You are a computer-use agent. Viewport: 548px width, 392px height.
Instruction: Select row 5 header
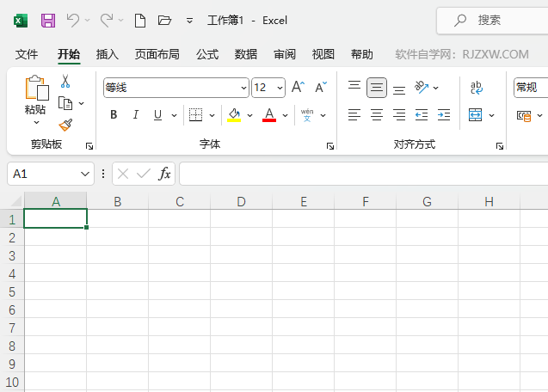[12, 291]
